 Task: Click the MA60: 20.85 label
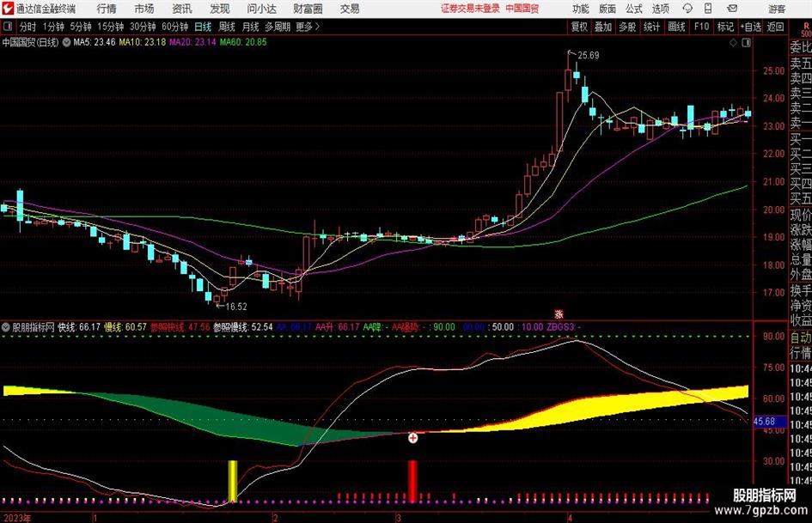pyautogui.click(x=243, y=42)
